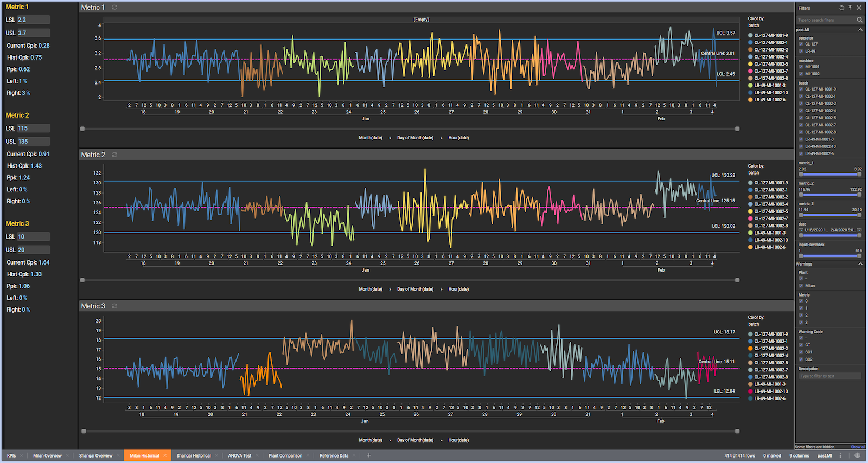868x463 pixels.
Task: Reset all filters in Filters panel
Action: pyautogui.click(x=841, y=8)
